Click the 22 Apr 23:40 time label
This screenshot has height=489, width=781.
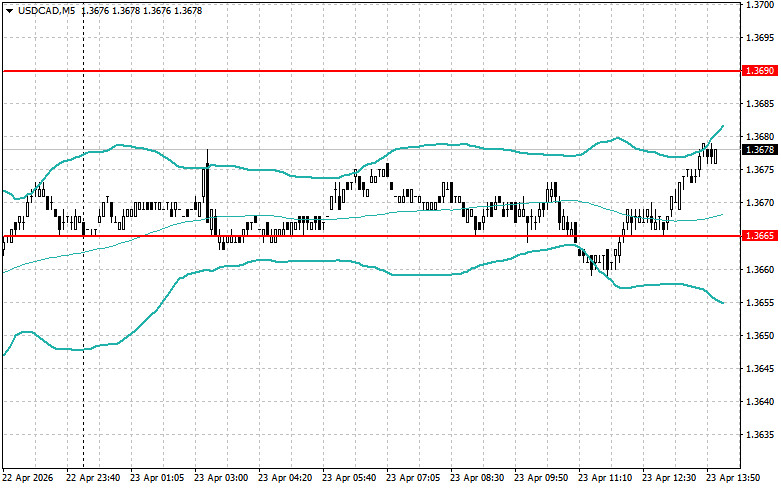pyautogui.click(x=93, y=478)
